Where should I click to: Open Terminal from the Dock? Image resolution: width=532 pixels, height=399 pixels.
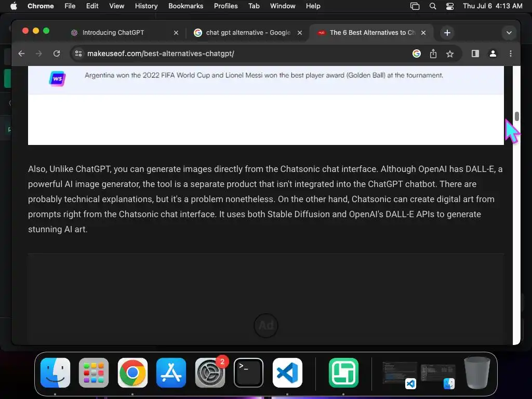(x=248, y=373)
